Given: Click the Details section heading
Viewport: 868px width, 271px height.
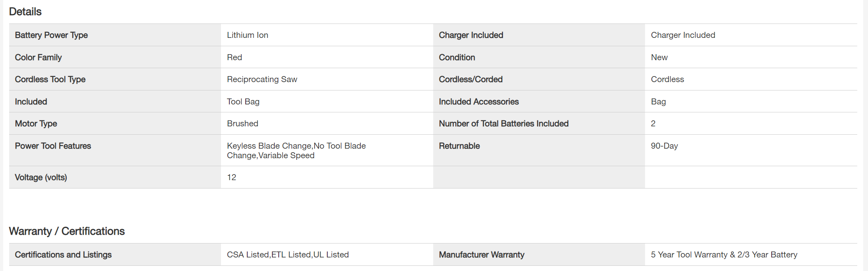Looking at the screenshot, I should [x=25, y=12].
